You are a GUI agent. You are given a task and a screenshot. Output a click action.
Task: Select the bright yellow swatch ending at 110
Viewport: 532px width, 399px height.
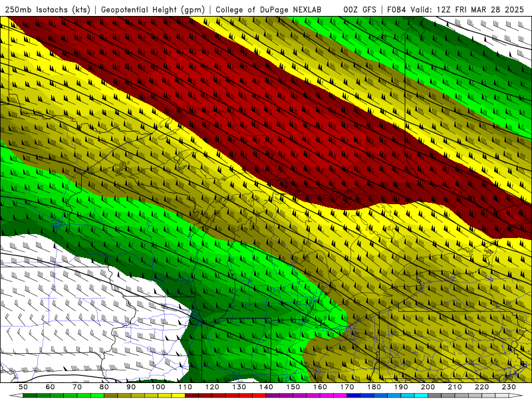[x=178, y=396]
